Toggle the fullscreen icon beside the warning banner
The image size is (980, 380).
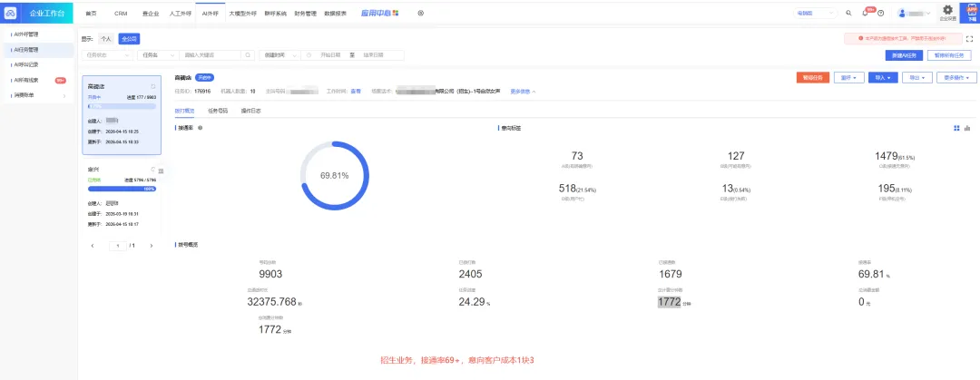(969, 39)
